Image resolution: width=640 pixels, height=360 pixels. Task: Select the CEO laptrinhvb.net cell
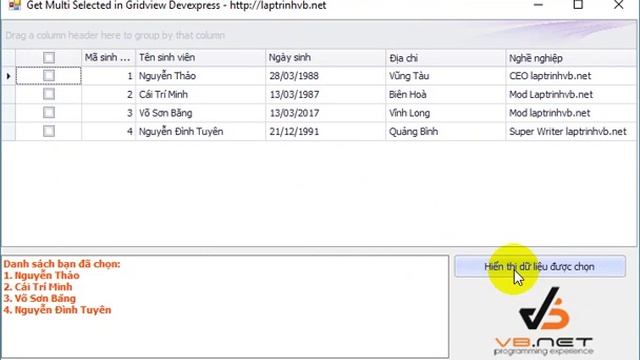click(571, 76)
